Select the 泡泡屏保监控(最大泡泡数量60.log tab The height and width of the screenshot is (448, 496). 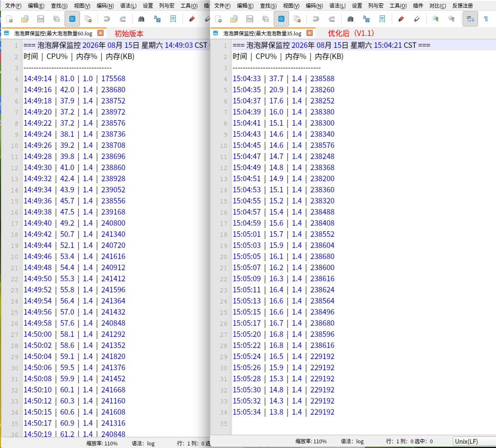(x=53, y=33)
